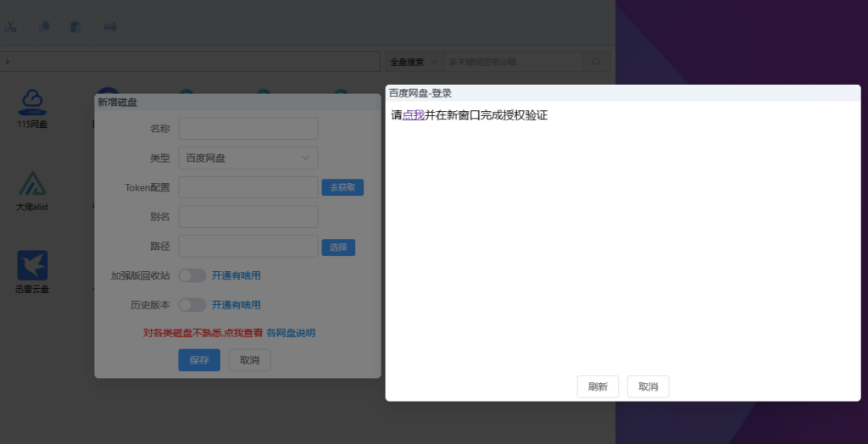Viewport: 868px width, 444px height.
Task: Click 保存 in the 新增磁盘 dialog
Action: pos(199,360)
